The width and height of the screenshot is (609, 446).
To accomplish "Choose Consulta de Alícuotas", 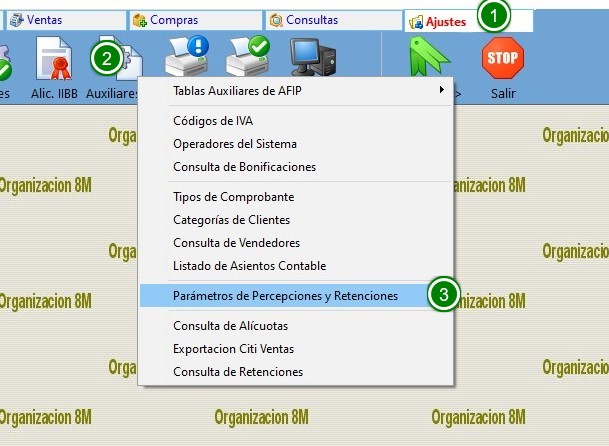I will coord(296,326).
